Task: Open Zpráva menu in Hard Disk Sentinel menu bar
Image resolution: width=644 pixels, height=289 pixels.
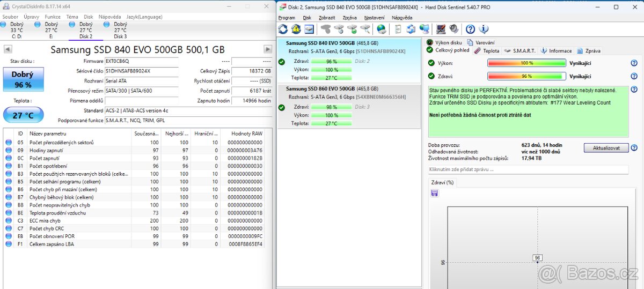Action: pyautogui.click(x=349, y=18)
